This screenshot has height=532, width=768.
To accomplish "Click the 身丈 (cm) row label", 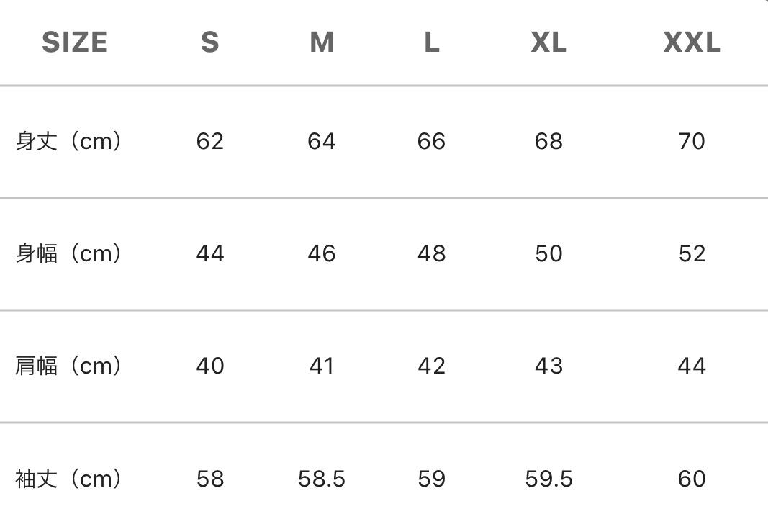I will click(68, 141).
